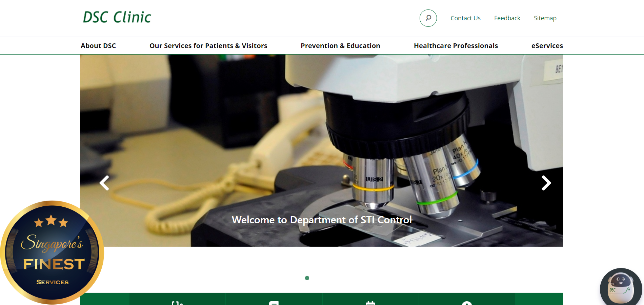This screenshot has height=305, width=644.
Task: Select the green carousel indicator dot
Action: tap(307, 278)
